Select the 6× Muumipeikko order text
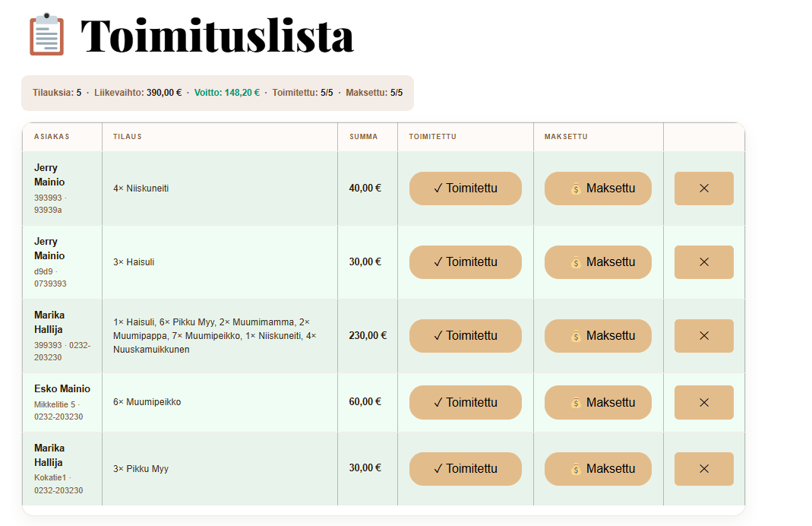This screenshot has height=526, width=812. 147,402
